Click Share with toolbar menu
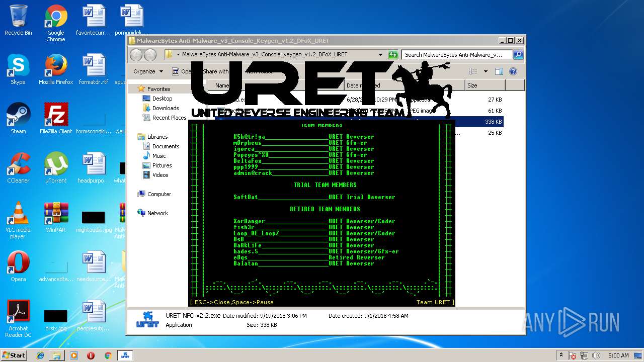 coord(216,71)
